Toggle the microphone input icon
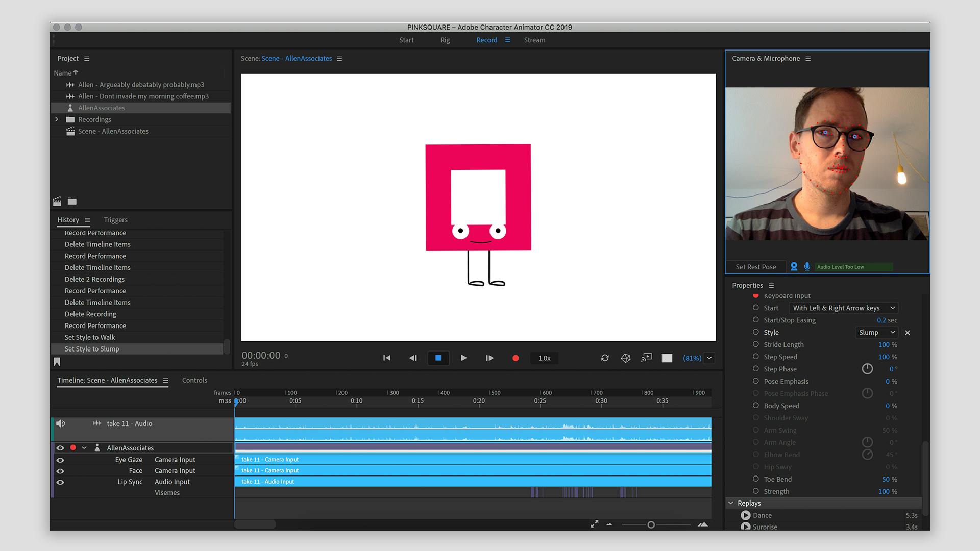Image resolution: width=980 pixels, height=551 pixels. [x=807, y=266]
